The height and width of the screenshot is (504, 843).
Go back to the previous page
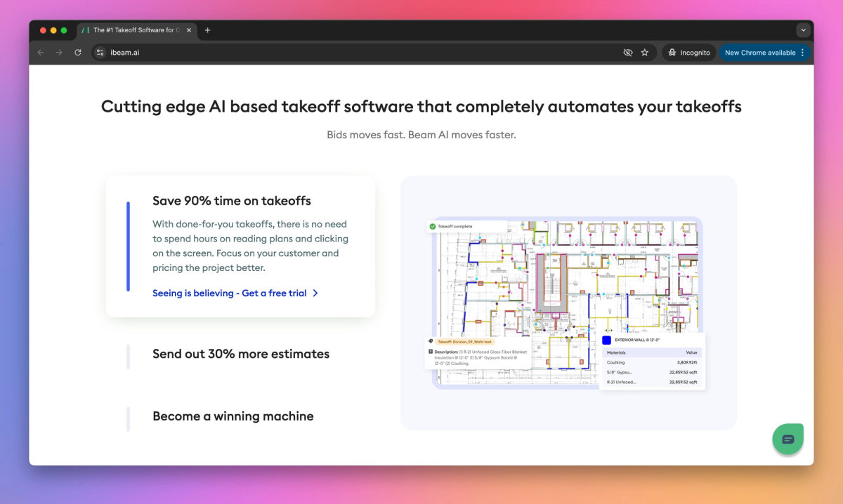(x=40, y=53)
